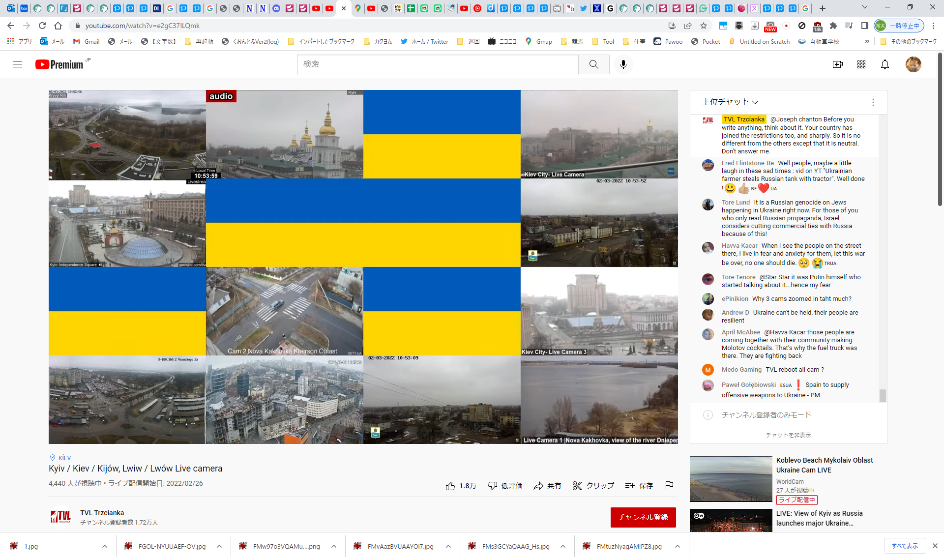Show more bookmarks with chevron overflow
944x560 pixels.
coord(867,42)
